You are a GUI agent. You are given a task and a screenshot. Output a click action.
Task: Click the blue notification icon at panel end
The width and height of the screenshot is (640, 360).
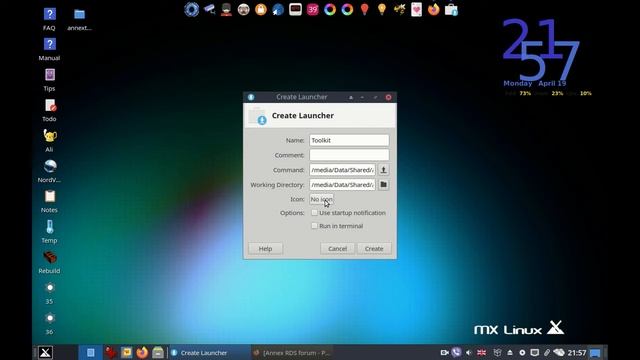596,353
